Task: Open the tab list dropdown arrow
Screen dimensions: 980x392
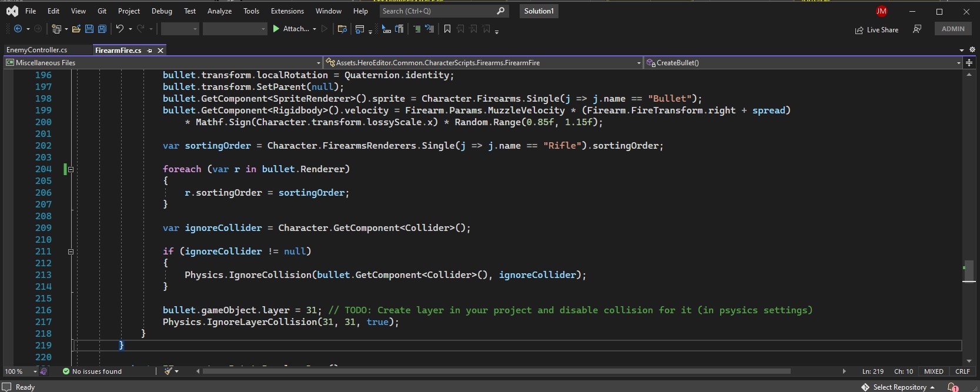Action: (x=962, y=50)
